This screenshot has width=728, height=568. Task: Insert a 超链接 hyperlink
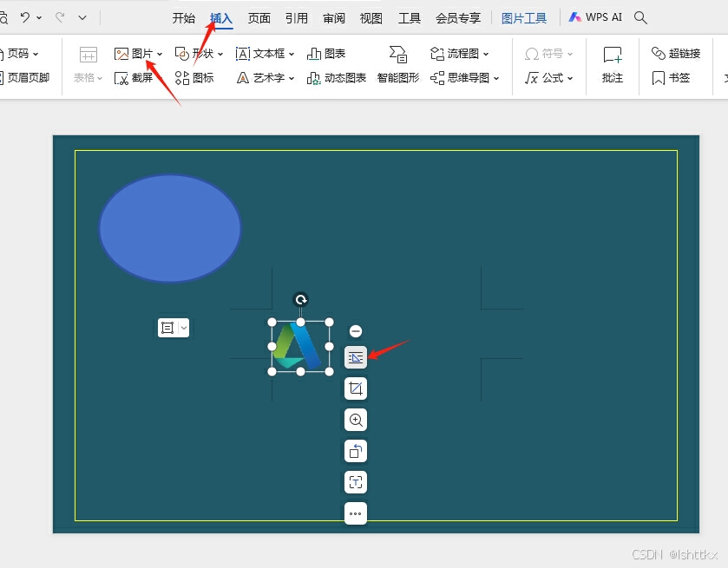click(676, 54)
